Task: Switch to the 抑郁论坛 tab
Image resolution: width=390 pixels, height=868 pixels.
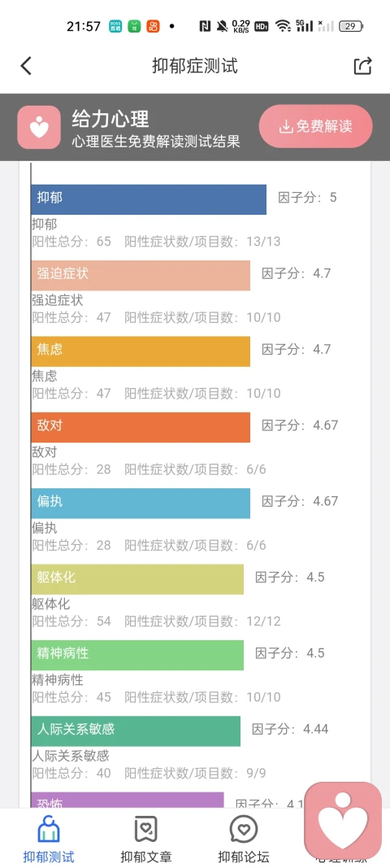Action: point(244,838)
